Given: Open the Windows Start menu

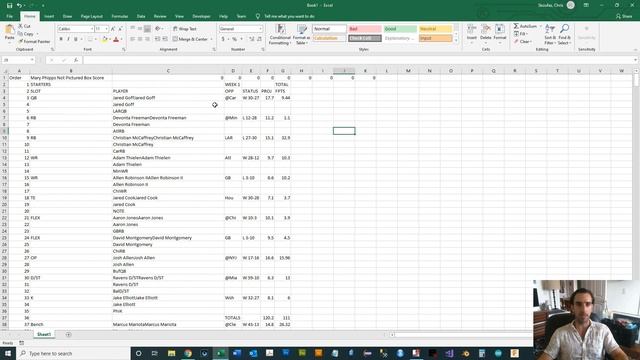Looking at the screenshot, I should (8, 353).
